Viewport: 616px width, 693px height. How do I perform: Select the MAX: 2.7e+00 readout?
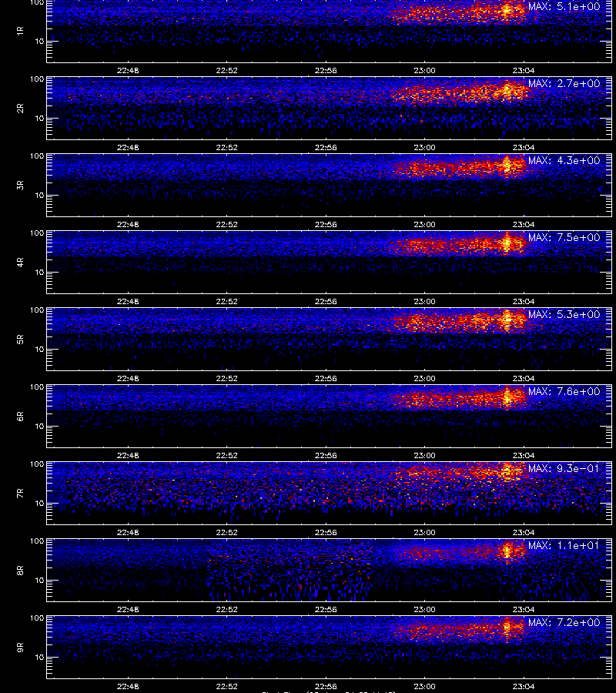(x=564, y=83)
